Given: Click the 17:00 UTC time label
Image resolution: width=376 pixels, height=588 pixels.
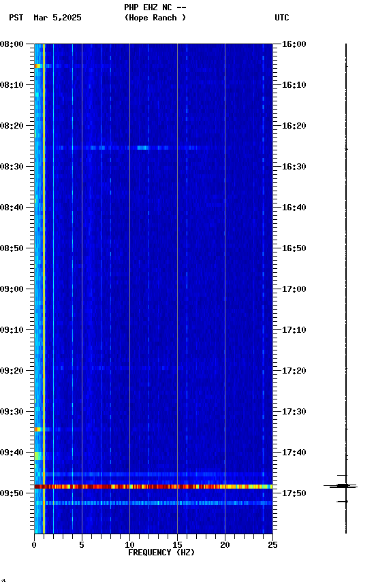Looking at the screenshot, I should pos(294,289).
